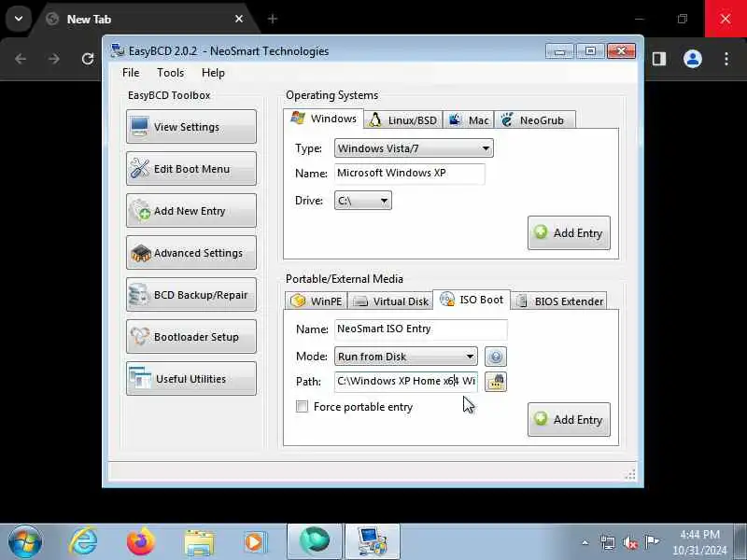Select the New Tab browser tab
747x560 pixels.
tap(143, 19)
